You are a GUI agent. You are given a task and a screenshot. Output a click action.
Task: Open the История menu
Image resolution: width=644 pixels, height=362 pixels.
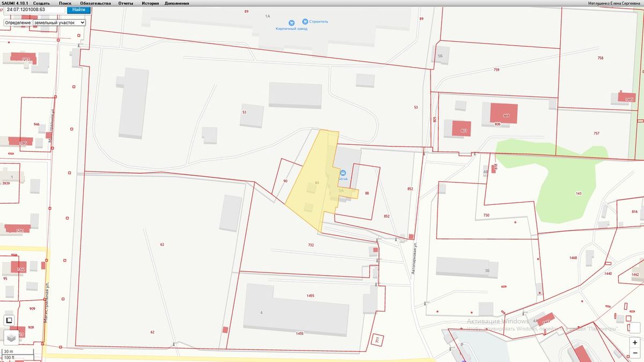click(150, 3)
